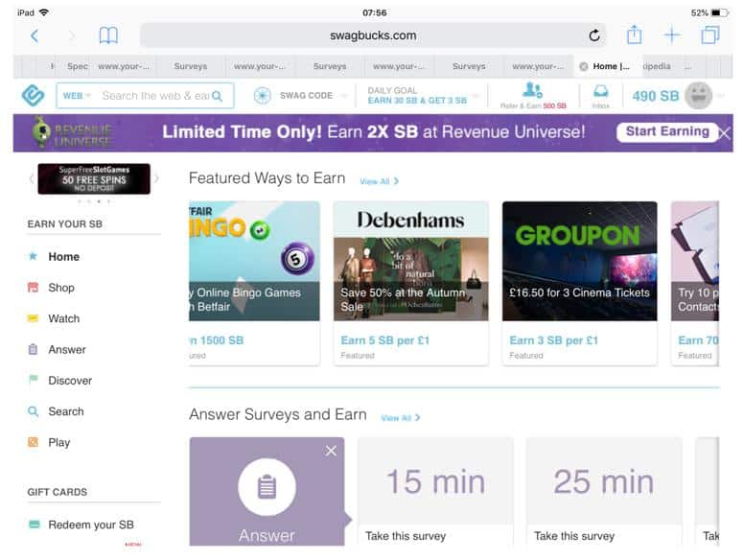
Task: Open Discover in the sidebar
Action: click(x=70, y=381)
